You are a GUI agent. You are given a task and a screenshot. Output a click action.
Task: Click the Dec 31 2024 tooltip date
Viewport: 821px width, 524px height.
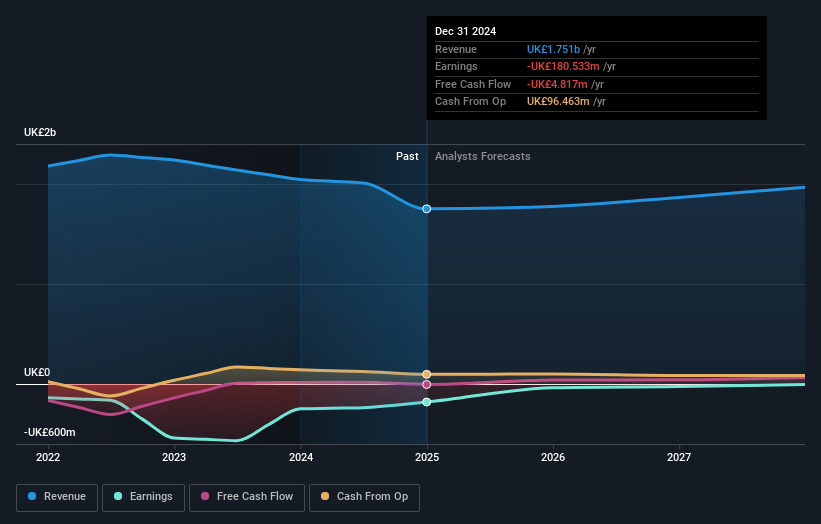coord(465,31)
